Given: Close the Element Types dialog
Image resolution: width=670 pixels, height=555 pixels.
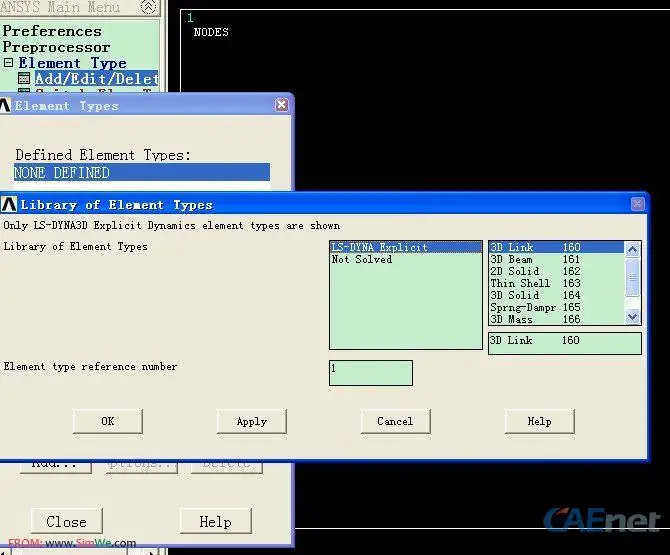Looking at the screenshot, I should click(x=282, y=105).
